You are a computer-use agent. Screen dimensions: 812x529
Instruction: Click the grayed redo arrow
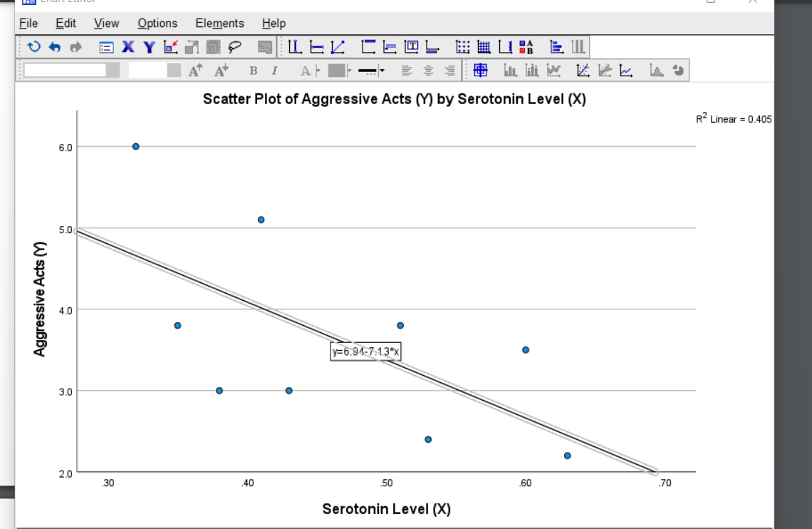[76, 47]
